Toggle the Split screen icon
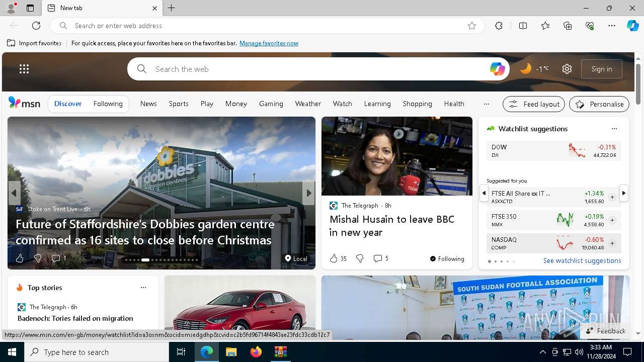This screenshot has width=644, height=362. point(523,26)
